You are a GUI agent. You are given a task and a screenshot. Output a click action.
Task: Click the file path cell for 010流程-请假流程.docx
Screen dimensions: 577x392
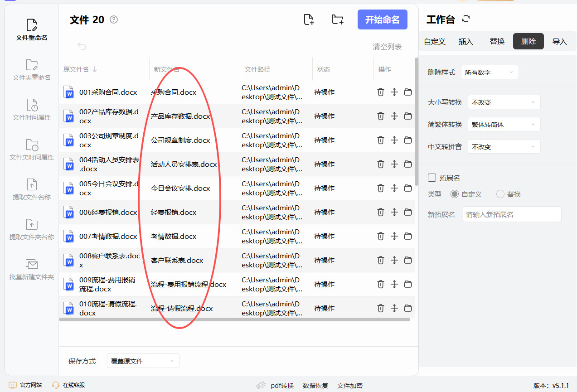[272, 308]
